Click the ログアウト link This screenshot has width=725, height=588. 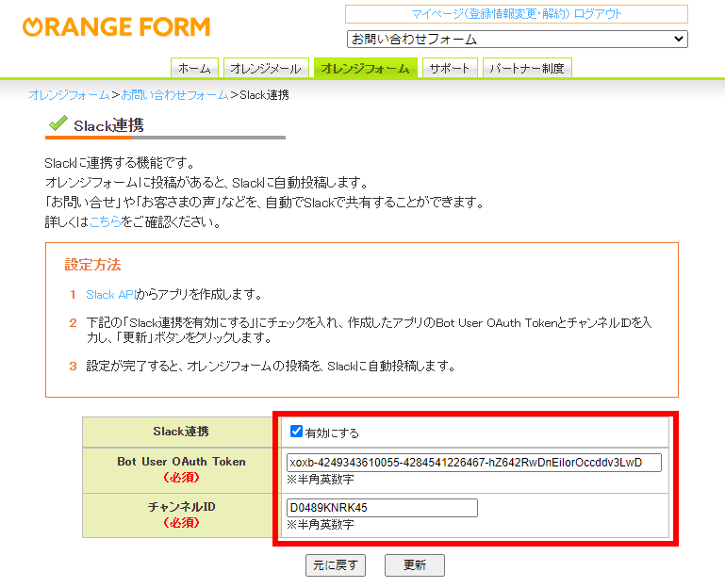coord(598,14)
